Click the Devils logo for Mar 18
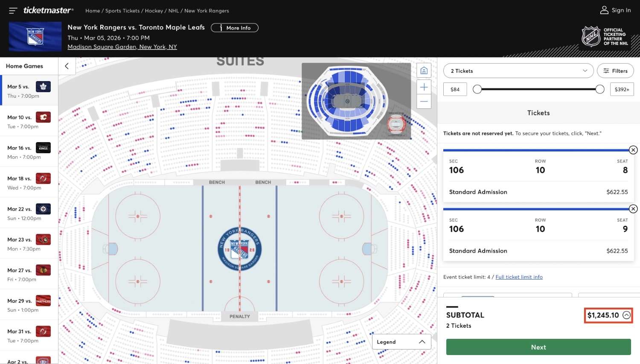640x364 pixels. pos(43,178)
